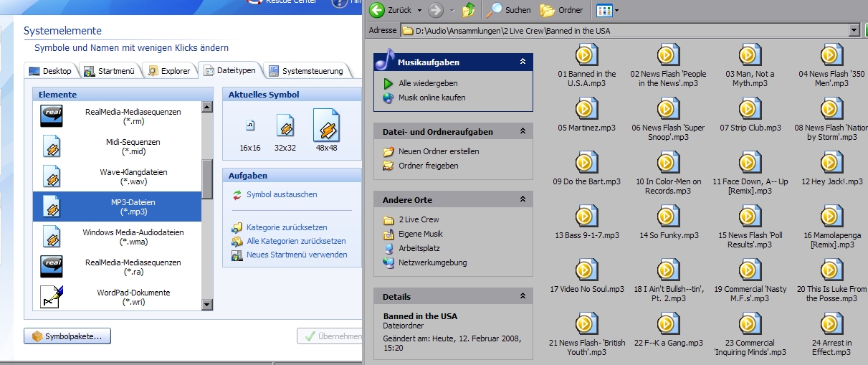The image size is (868, 365).
Task: Click Neues Startmenü verwenden link
Action: (297, 255)
